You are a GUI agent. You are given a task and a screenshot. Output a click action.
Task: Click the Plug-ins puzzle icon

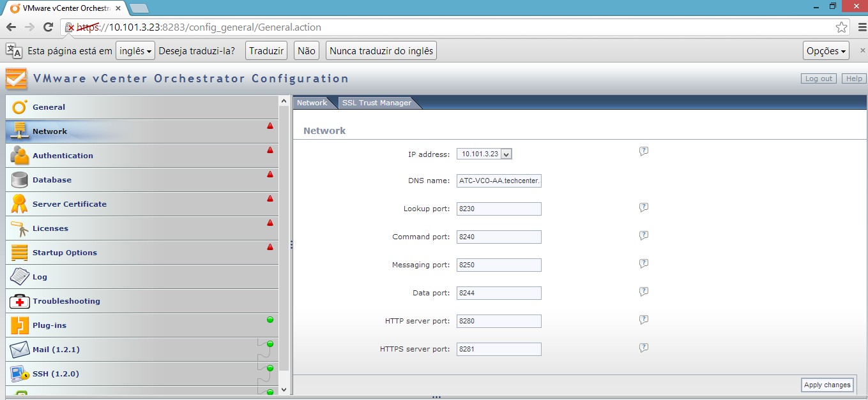(x=20, y=325)
